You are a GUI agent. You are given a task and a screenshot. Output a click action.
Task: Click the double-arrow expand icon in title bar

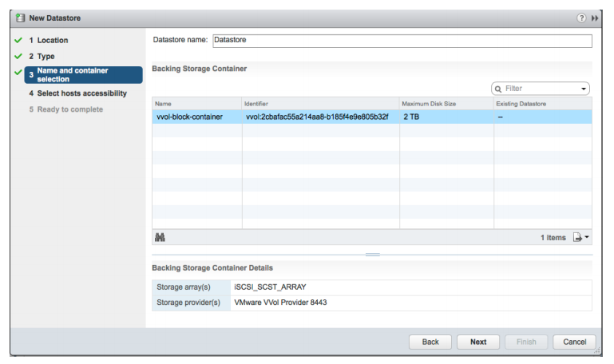pyautogui.click(x=595, y=18)
